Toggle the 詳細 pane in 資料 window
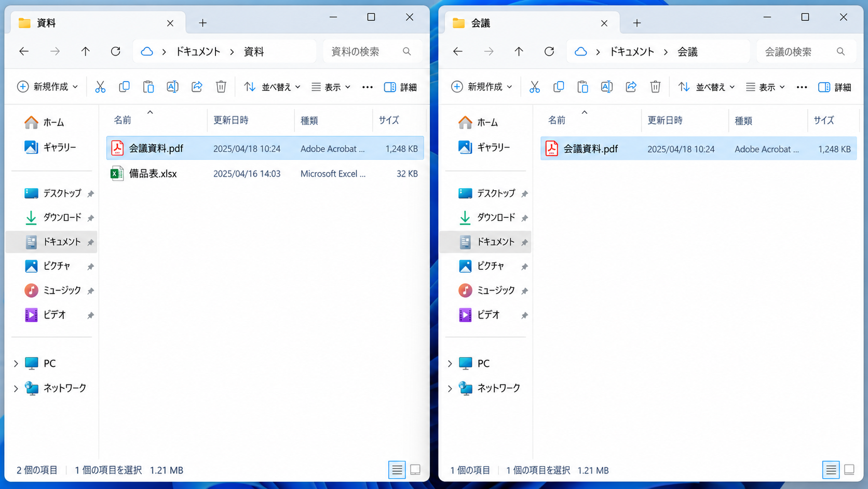This screenshot has width=868, height=489. coord(400,87)
